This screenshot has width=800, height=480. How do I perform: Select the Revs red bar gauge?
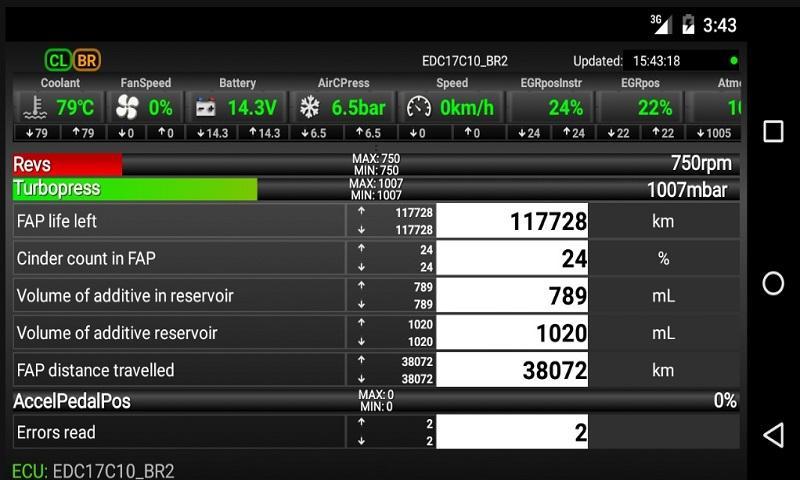377,164
